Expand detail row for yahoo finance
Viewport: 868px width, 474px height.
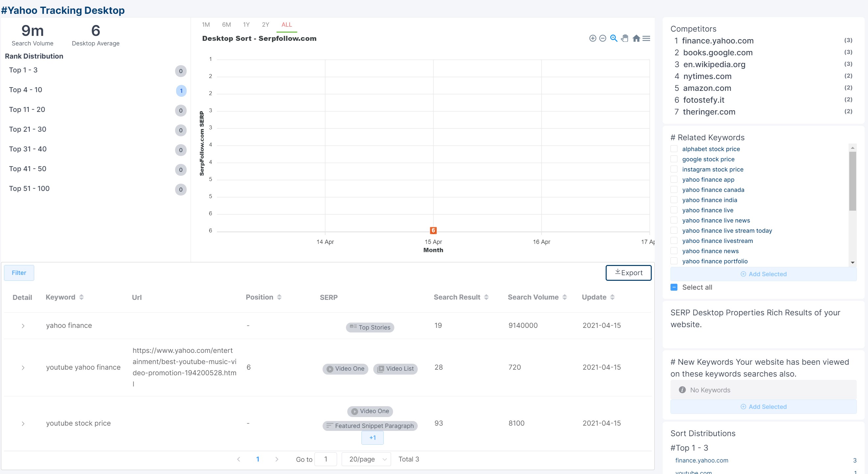(x=23, y=326)
